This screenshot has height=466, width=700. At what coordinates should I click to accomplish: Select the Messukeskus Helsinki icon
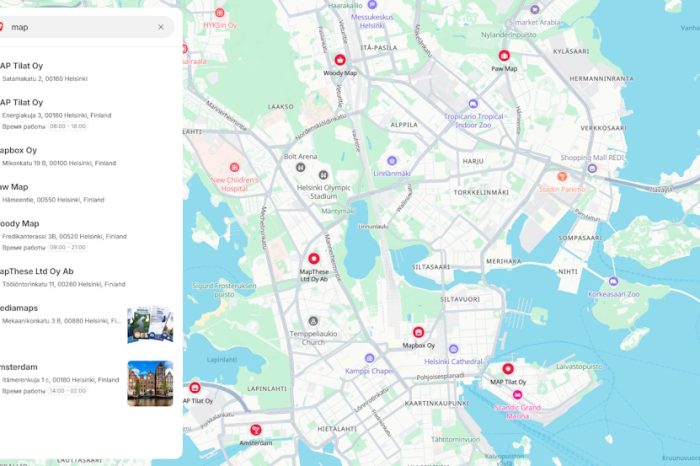tap(372, 5)
